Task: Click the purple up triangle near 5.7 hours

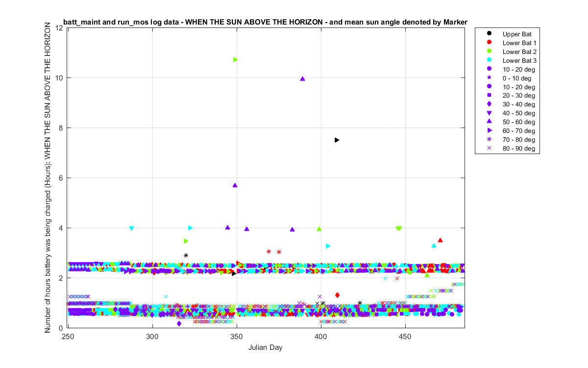Action: pos(235,185)
